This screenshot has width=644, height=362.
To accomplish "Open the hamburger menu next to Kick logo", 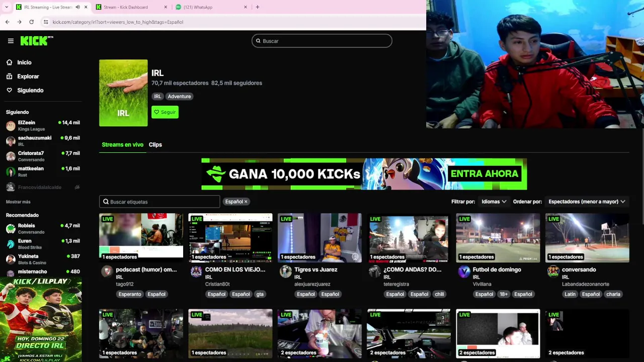I will pyautogui.click(x=11, y=41).
